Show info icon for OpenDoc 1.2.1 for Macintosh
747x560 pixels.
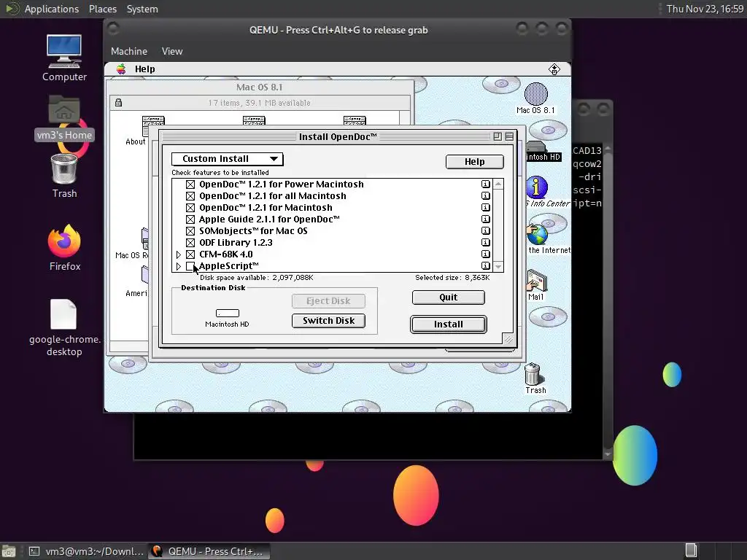(x=485, y=208)
